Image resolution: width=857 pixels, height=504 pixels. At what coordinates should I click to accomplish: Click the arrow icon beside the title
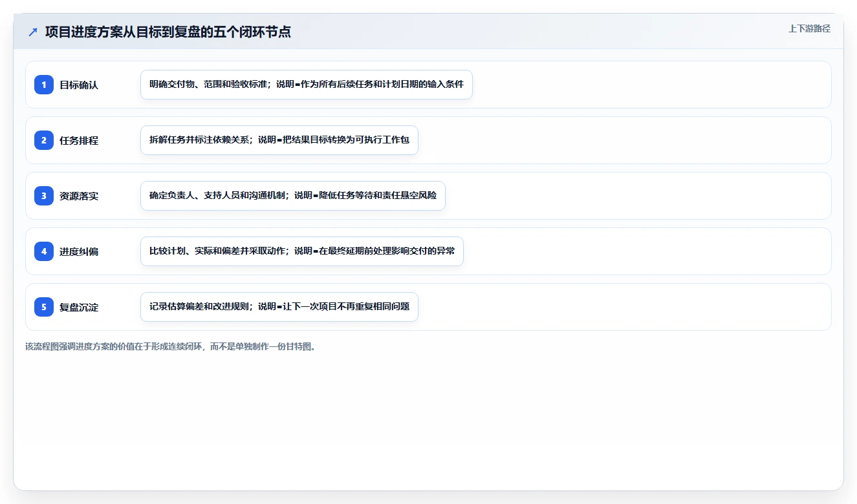coord(33,32)
